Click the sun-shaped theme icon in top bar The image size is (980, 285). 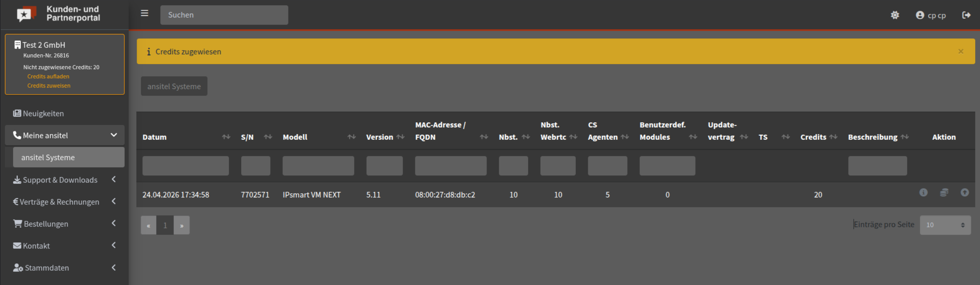click(895, 15)
